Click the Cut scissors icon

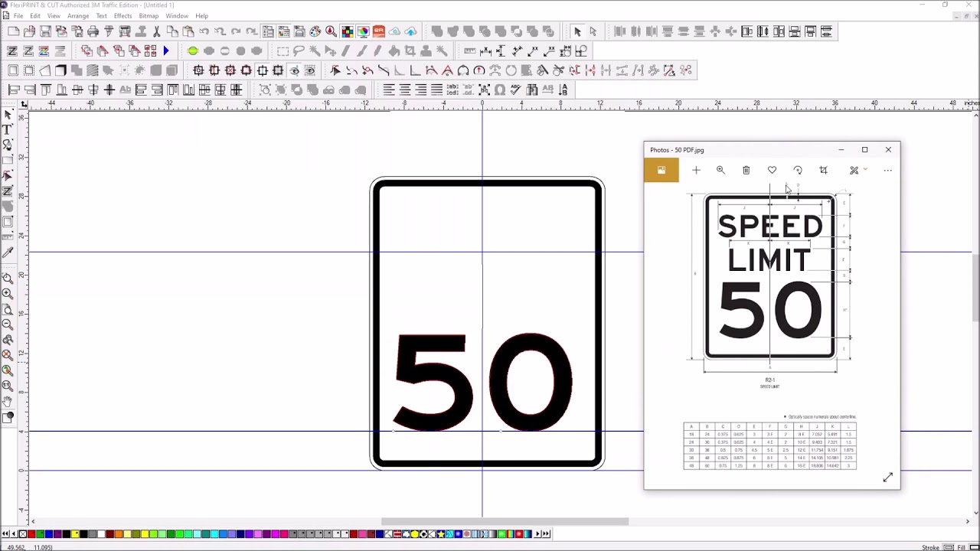tap(156, 31)
